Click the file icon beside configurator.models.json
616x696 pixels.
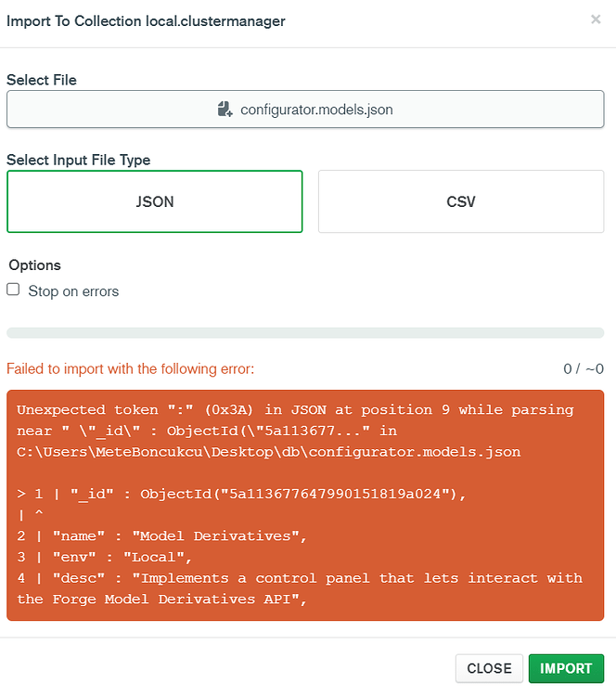coord(225,110)
